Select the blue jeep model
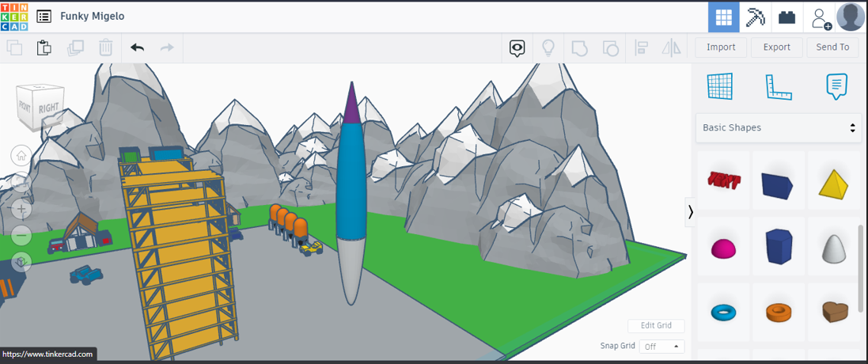This screenshot has height=364, width=868. pyautogui.click(x=87, y=275)
